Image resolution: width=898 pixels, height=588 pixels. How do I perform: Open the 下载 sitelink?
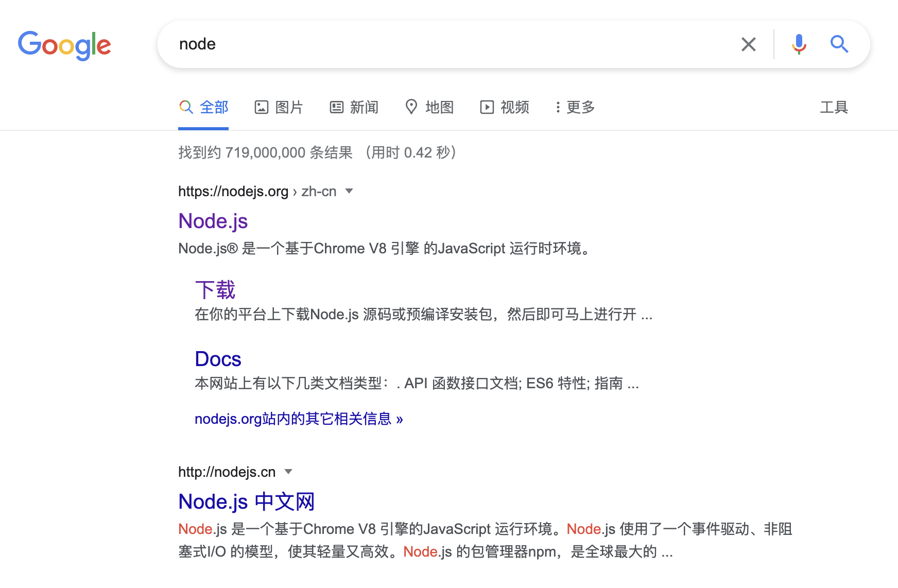click(x=215, y=290)
